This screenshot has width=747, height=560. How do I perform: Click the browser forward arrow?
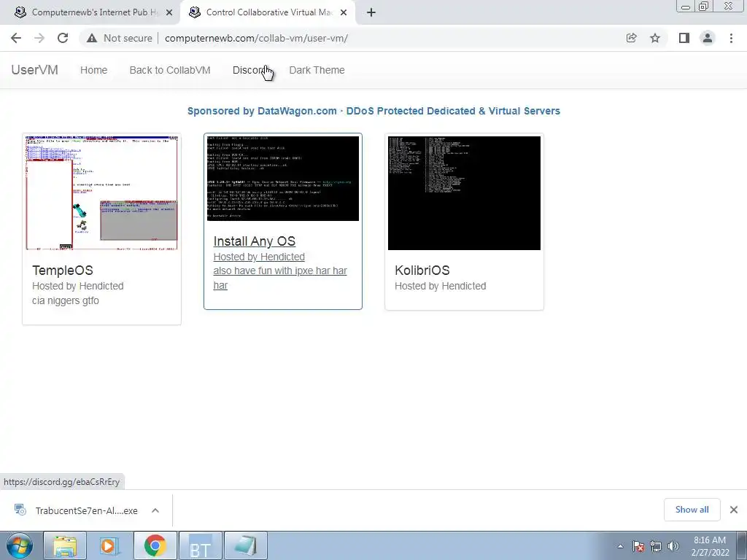tap(39, 38)
